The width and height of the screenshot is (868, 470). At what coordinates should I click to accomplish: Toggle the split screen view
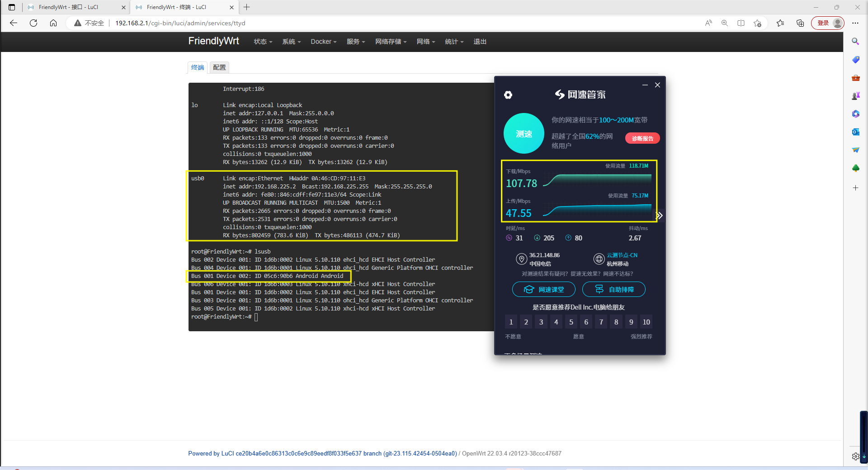741,23
